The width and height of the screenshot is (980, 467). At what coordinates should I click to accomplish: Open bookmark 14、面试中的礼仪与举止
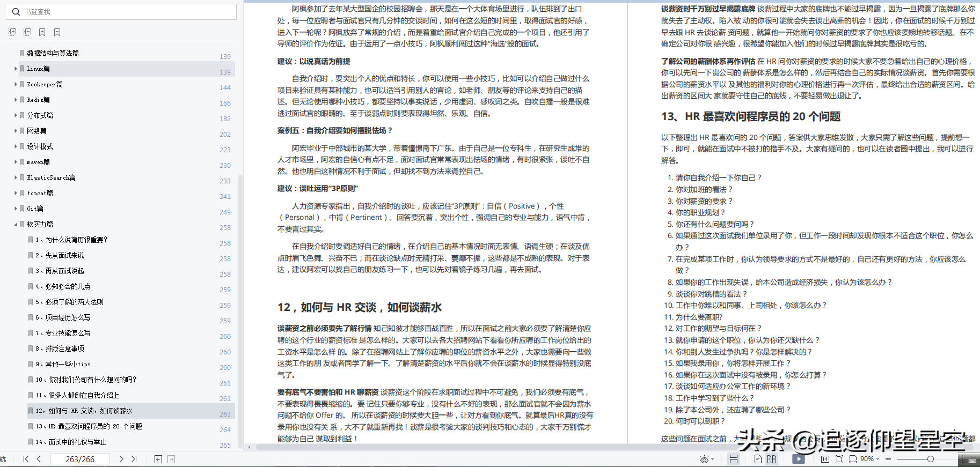(71, 442)
